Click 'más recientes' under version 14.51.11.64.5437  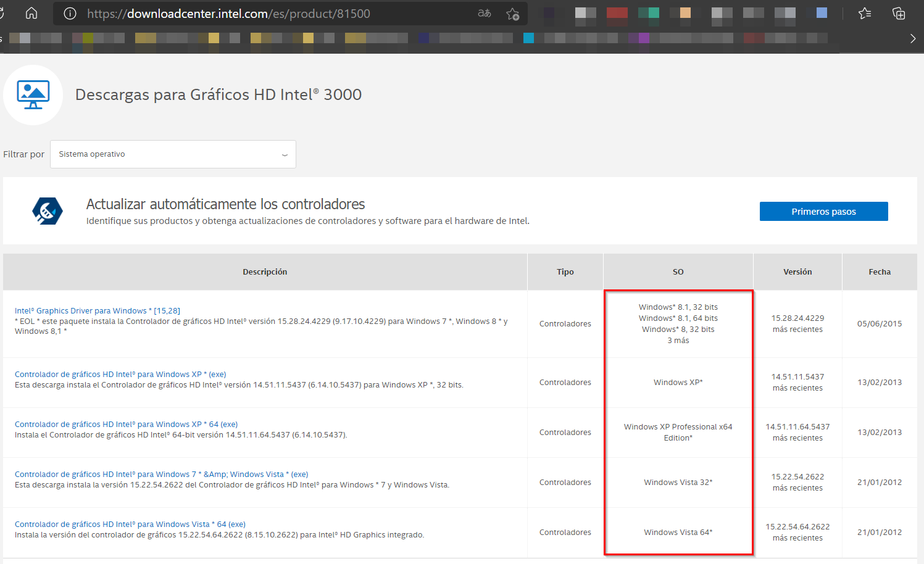point(797,438)
